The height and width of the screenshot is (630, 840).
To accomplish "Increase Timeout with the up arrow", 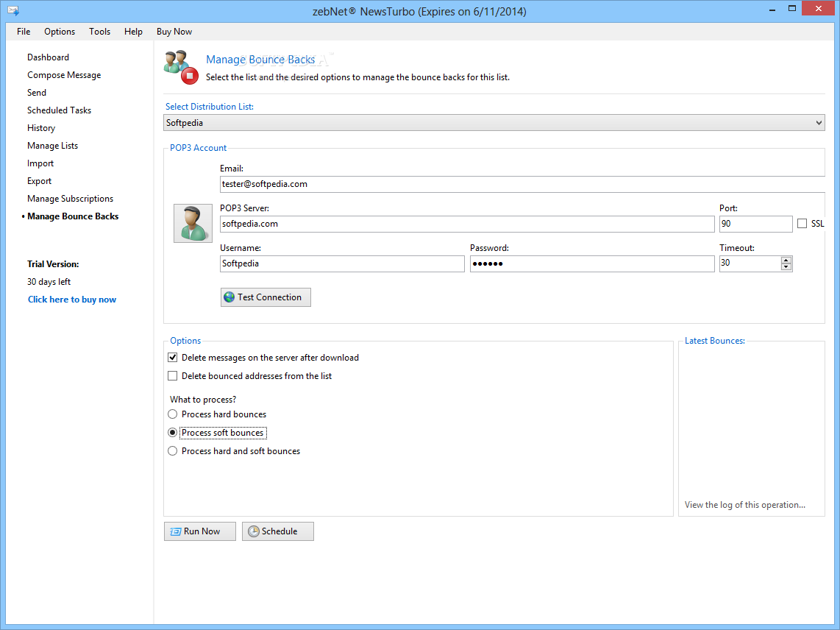I will [x=786, y=260].
